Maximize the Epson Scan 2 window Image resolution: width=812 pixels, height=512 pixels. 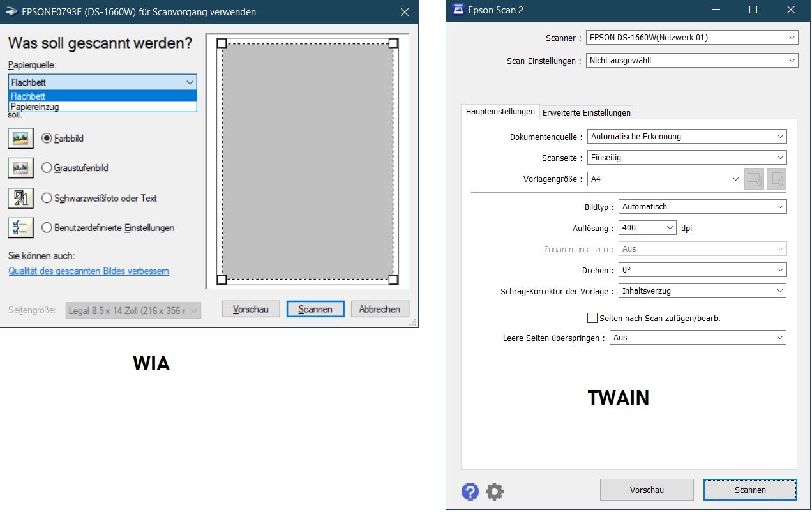[753, 10]
